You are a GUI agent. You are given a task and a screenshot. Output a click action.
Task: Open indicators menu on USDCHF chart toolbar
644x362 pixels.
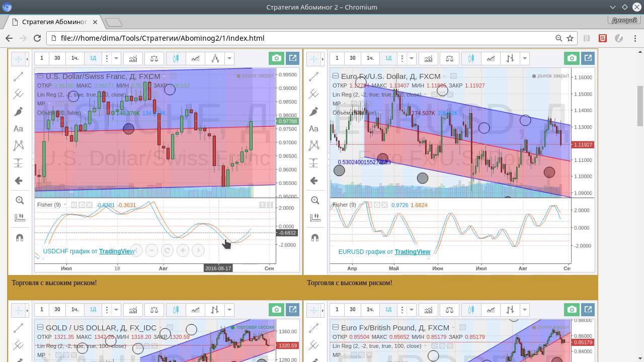point(133,58)
